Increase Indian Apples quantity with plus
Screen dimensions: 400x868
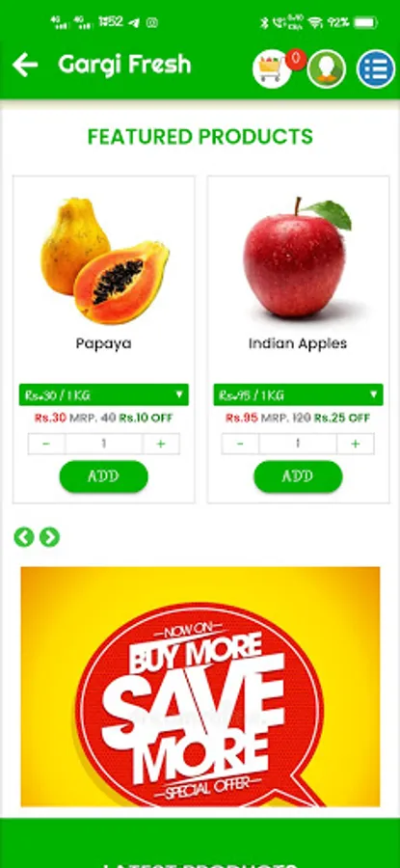(x=356, y=444)
